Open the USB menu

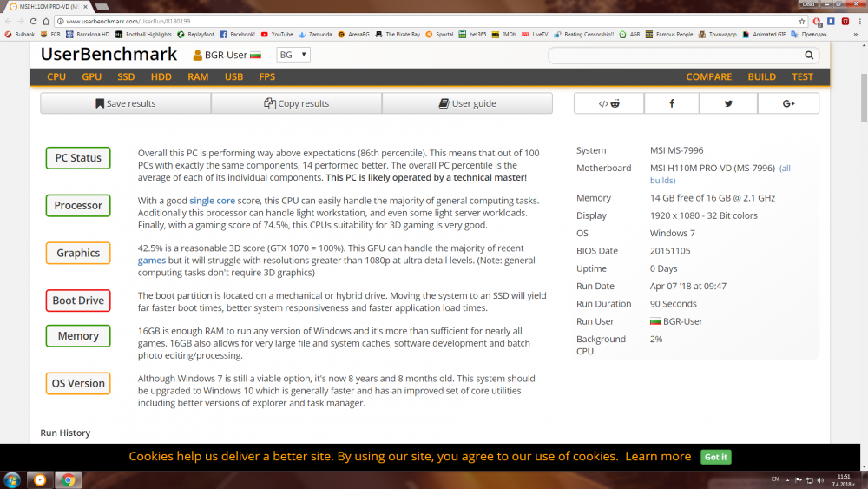coord(233,77)
